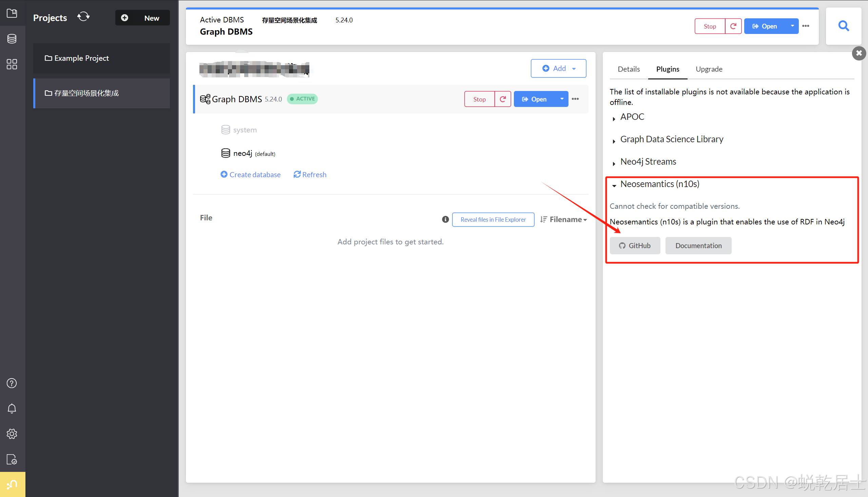Screen dimensions: 868x497
Task: Click the help question mark icon
Action: tap(12, 383)
